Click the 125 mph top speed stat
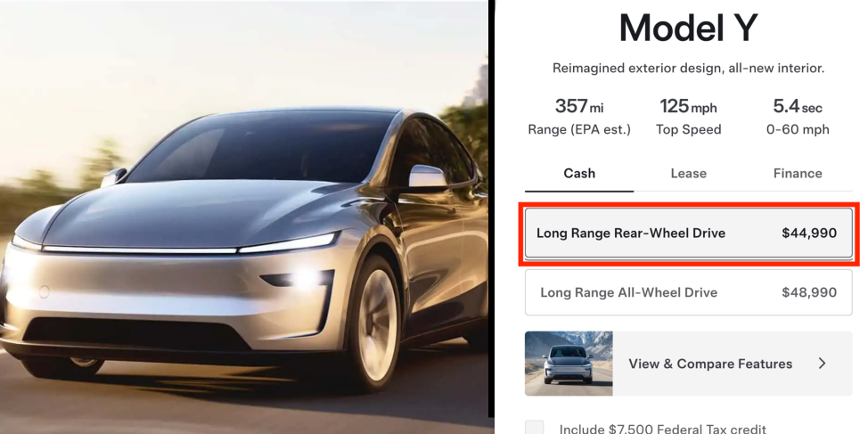 688,116
